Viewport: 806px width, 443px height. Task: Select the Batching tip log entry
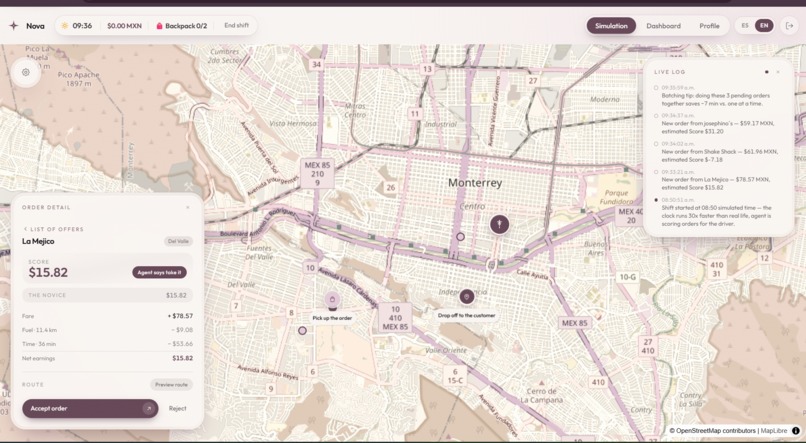click(x=718, y=96)
